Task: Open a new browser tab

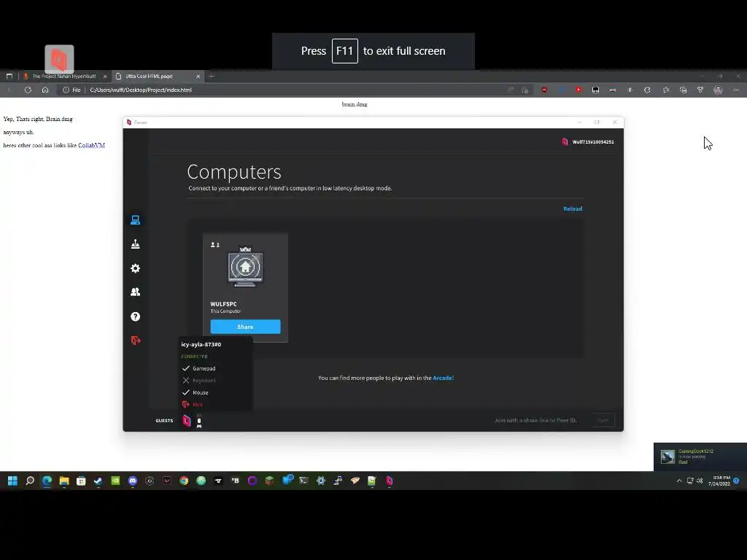Action: pos(212,76)
